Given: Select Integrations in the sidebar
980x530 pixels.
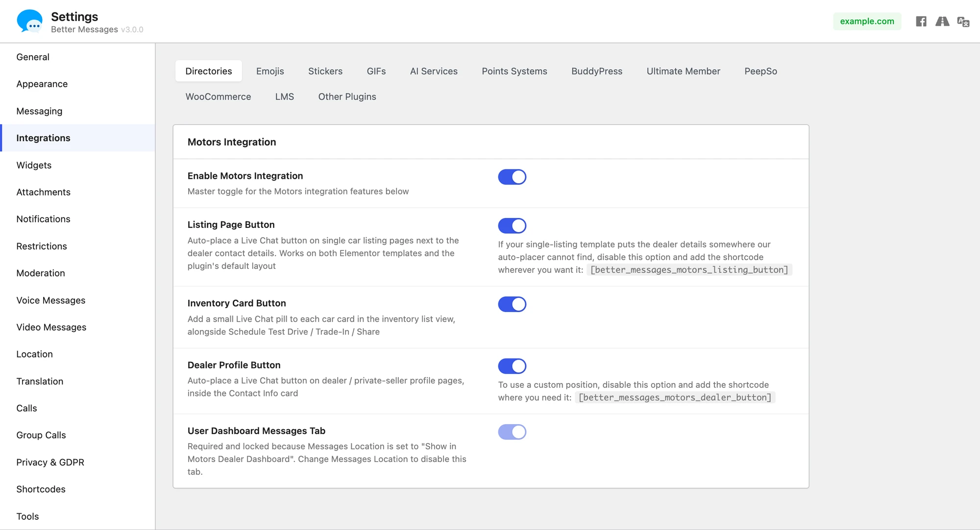Looking at the screenshot, I should click(77, 138).
